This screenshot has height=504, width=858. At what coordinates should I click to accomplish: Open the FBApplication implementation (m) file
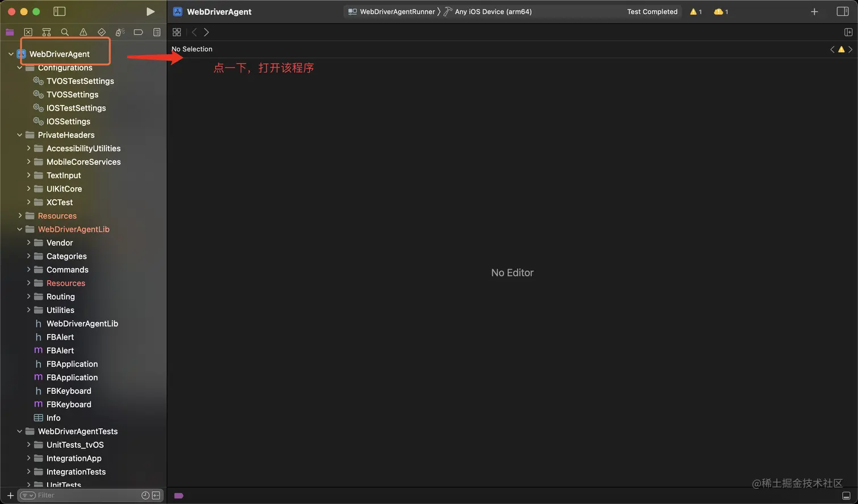point(72,378)
